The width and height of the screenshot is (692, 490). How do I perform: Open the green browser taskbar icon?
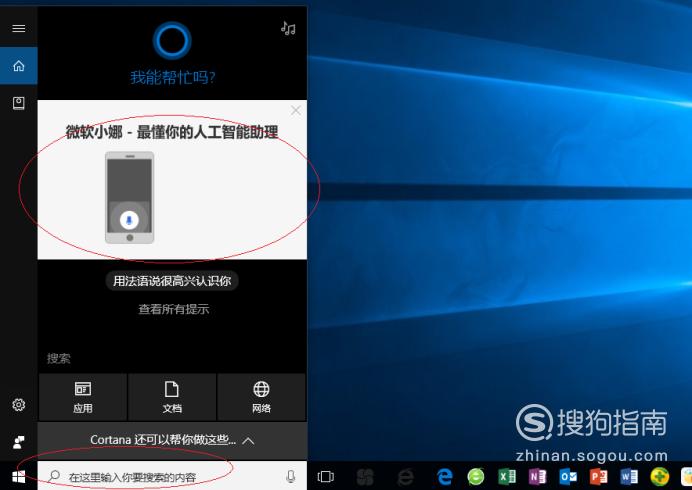click(476, 477)
